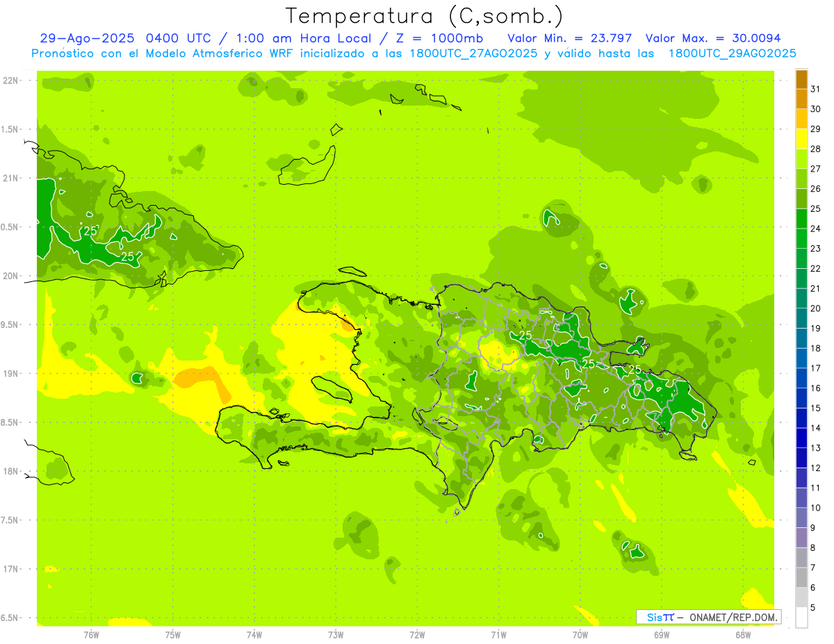The width and height of the screenshot is (834, 644).
Task: Click the 70W longitude axis label
Action: (580, 635)
